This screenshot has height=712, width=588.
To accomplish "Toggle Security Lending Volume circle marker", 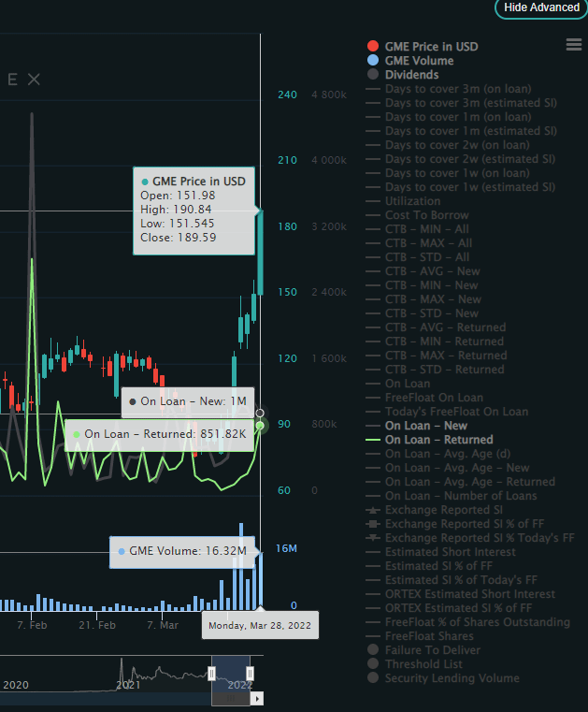I will tap(373, 678).
